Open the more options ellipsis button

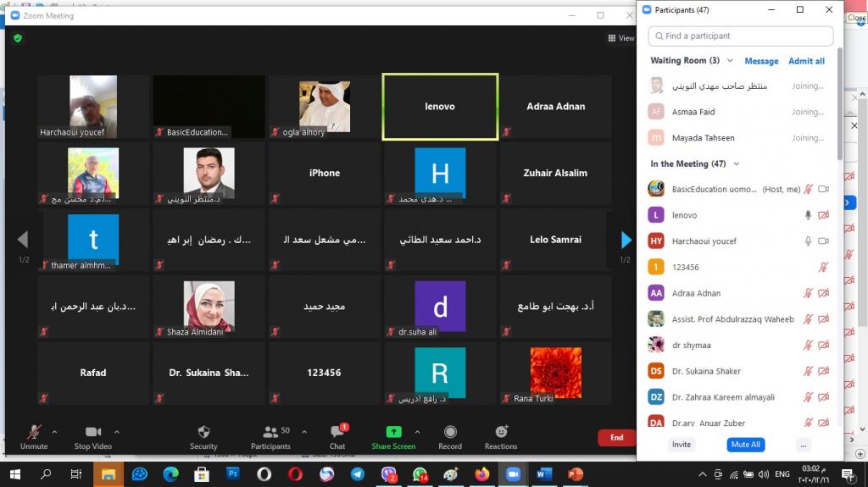(804, 445)
